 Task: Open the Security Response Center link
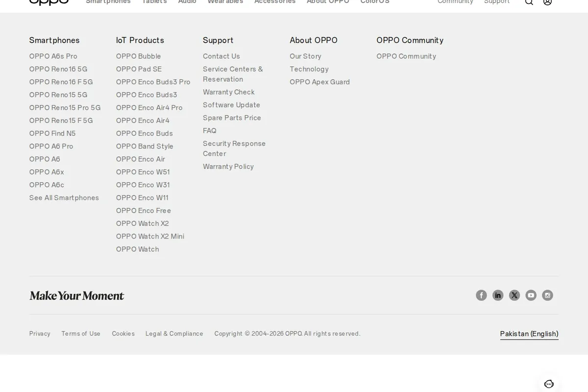pyautogui.click(x=234, y=148)
